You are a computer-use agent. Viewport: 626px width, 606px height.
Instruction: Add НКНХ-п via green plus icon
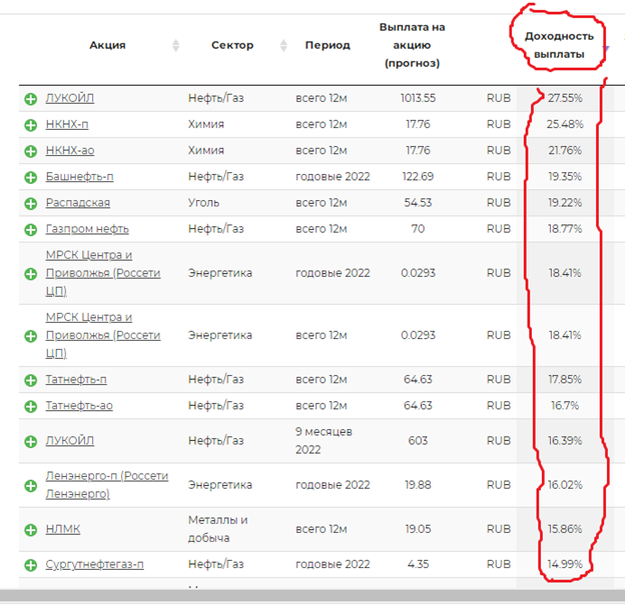tap(31, 125)
